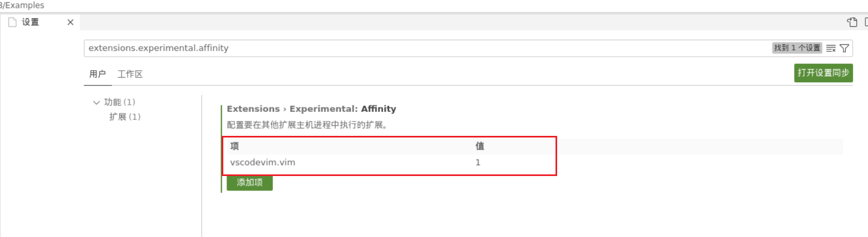
Task: Click the Extensions › Experimental: Affinity setting title
Action: click(311, 109)
